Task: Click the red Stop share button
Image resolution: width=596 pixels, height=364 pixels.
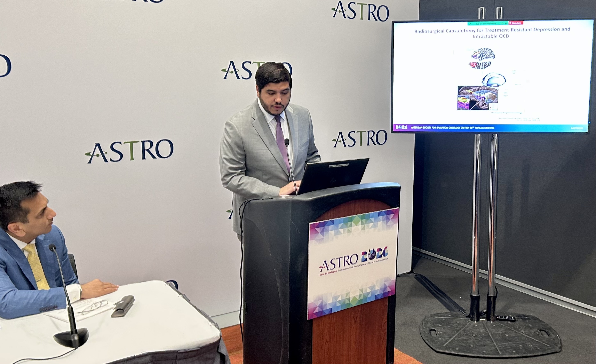Action: (x=516, y=23)
